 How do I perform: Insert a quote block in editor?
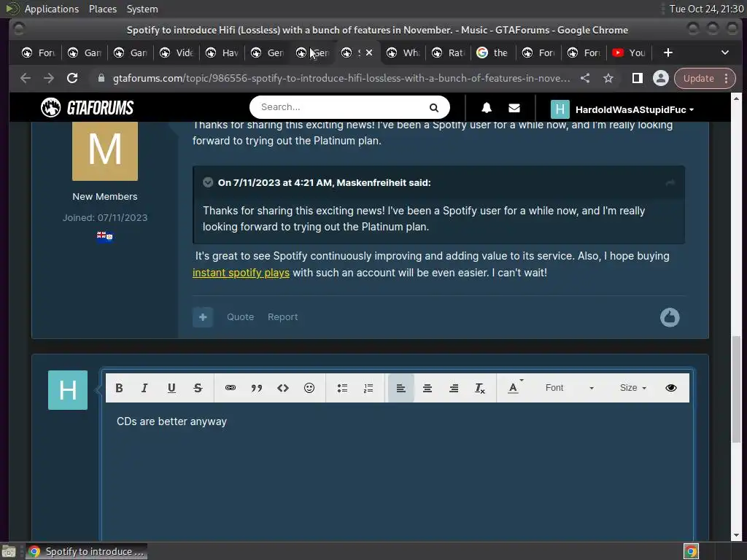click(x=257, y=388)
